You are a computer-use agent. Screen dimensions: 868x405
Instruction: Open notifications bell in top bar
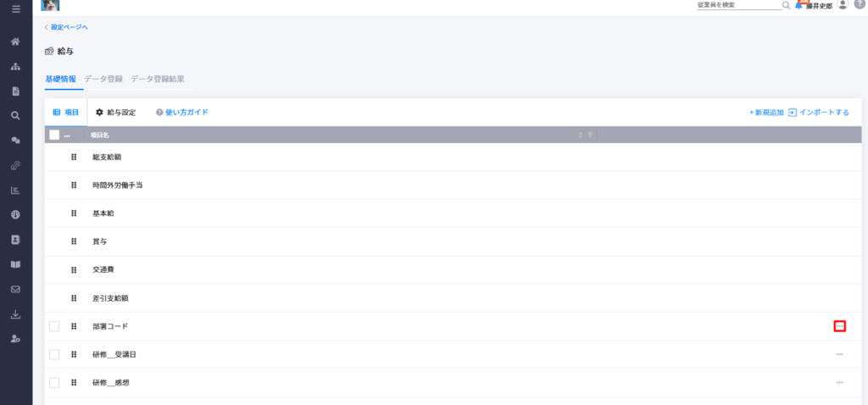click(x=798, y=6)
